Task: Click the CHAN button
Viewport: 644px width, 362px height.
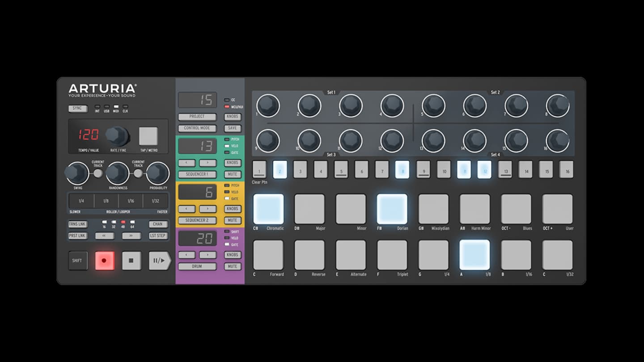Action: [158, 224]
